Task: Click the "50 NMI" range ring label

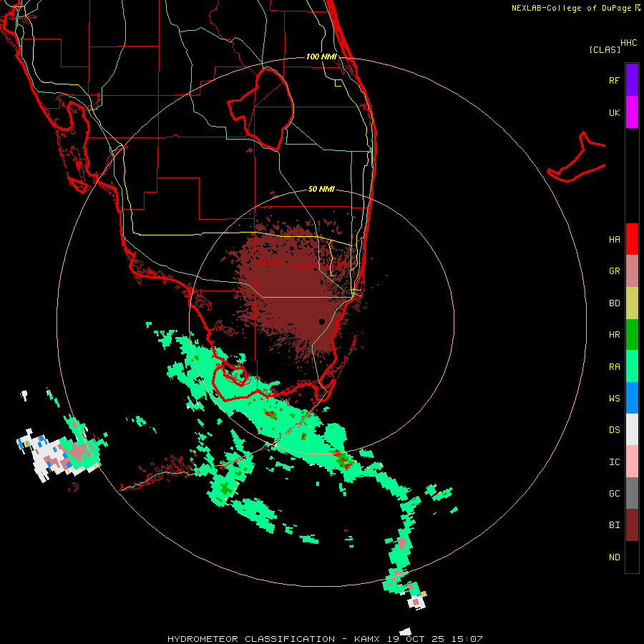Action: pos(321,189)
